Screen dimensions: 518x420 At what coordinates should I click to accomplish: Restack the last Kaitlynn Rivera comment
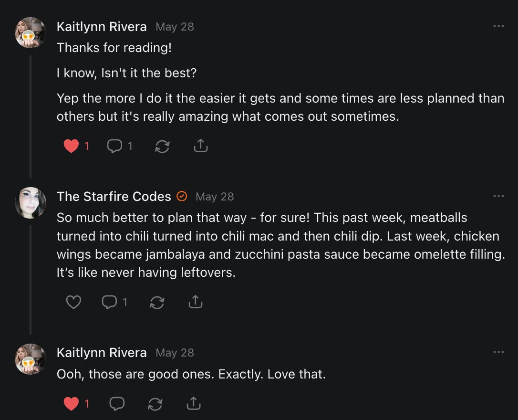[155, 404]
